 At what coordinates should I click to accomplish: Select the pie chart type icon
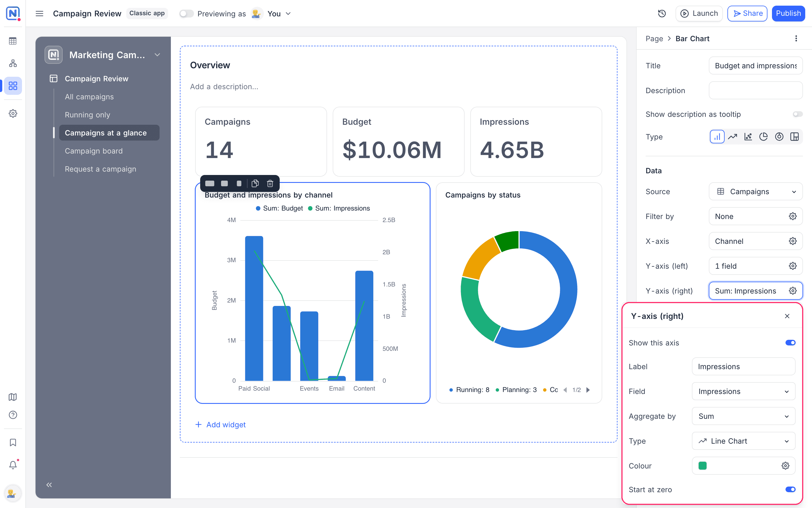(x=763, y=137)
